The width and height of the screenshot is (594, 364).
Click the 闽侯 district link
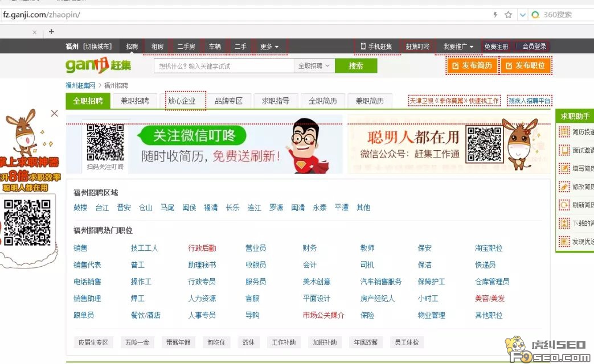pos(189,208)
